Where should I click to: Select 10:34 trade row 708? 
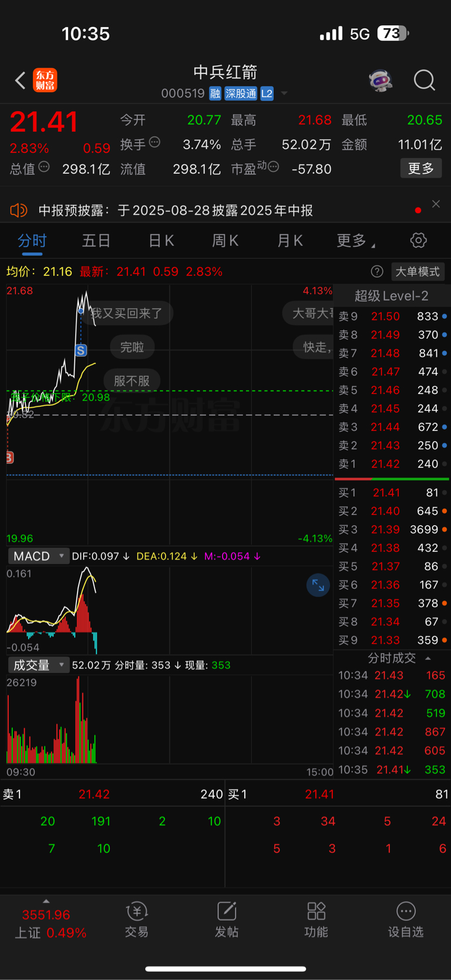392,694
